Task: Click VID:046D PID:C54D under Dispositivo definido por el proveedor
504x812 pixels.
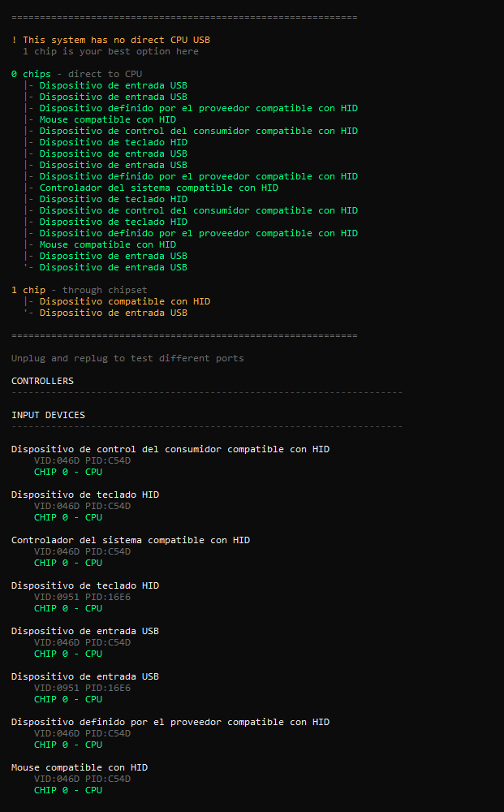Action: pos(82,734)
